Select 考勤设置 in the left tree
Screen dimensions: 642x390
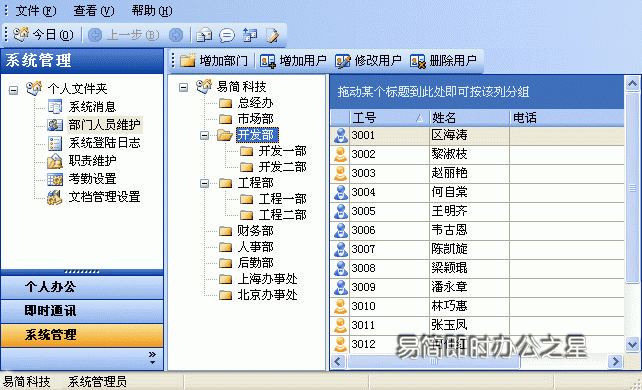tap(92, 179)
